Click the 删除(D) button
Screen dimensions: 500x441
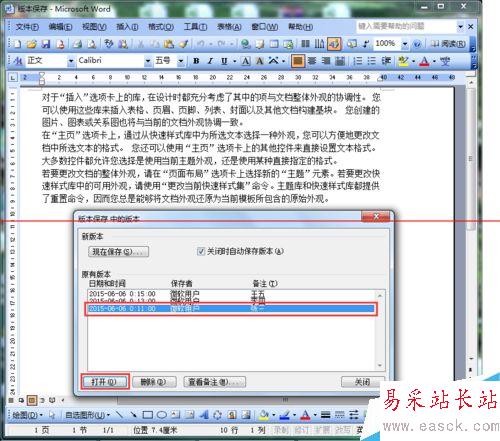[x=154, y=382]
